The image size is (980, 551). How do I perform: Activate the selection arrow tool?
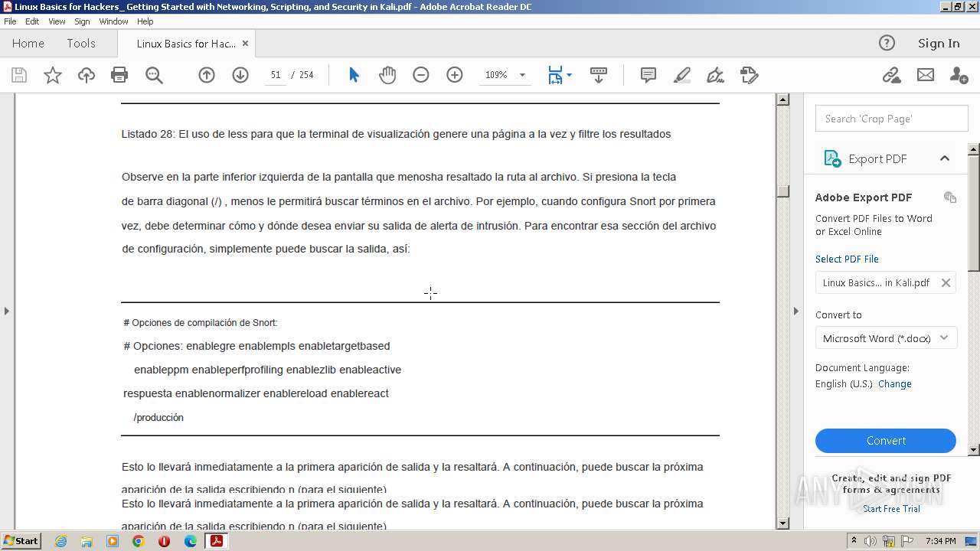[x=354, y=75]
